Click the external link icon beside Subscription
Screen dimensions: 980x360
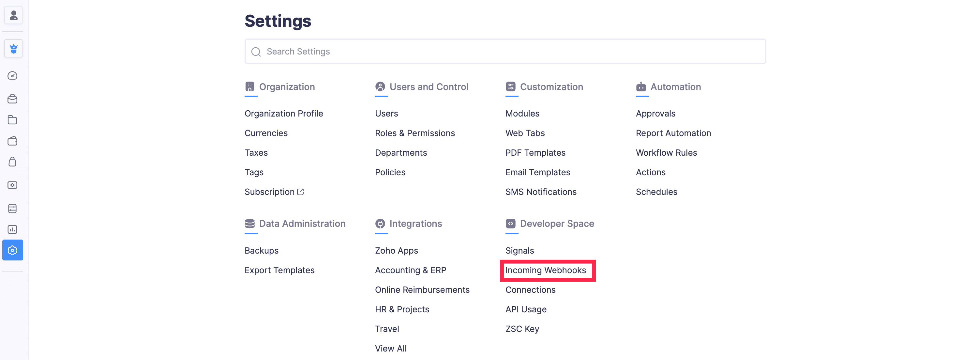301,192
